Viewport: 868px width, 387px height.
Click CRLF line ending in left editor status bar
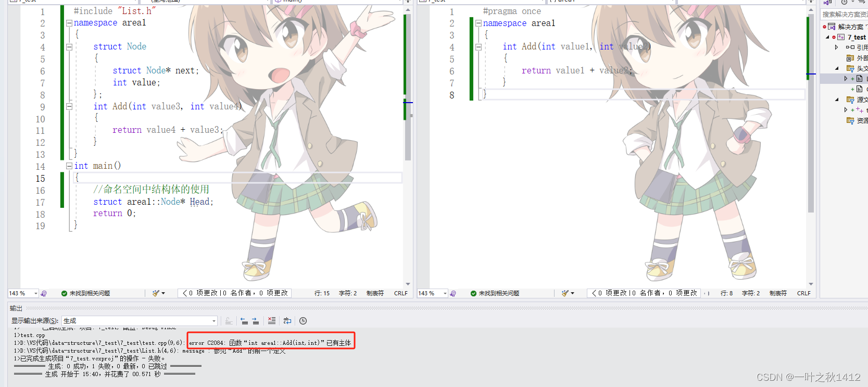tap(401, 293)
